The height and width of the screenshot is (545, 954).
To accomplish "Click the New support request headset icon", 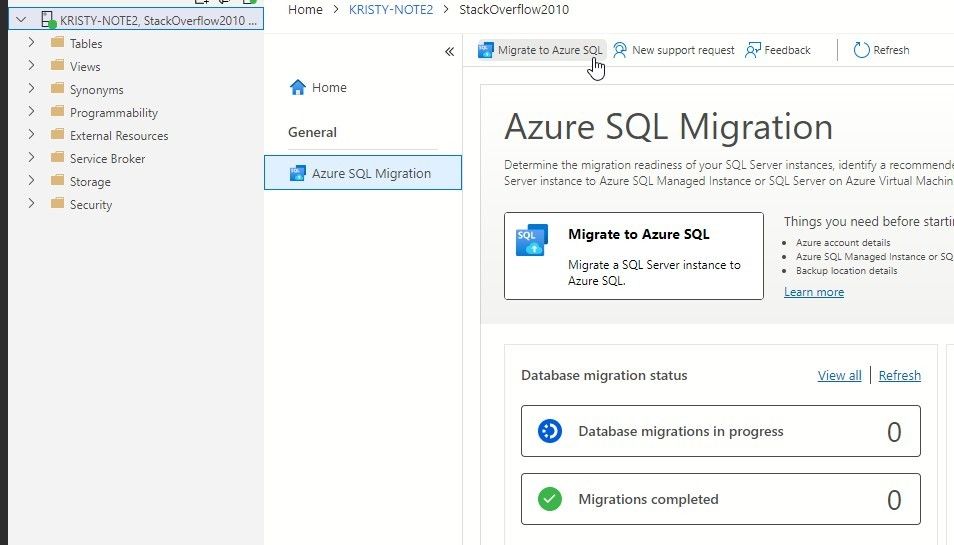I will (x=619, y=50).
